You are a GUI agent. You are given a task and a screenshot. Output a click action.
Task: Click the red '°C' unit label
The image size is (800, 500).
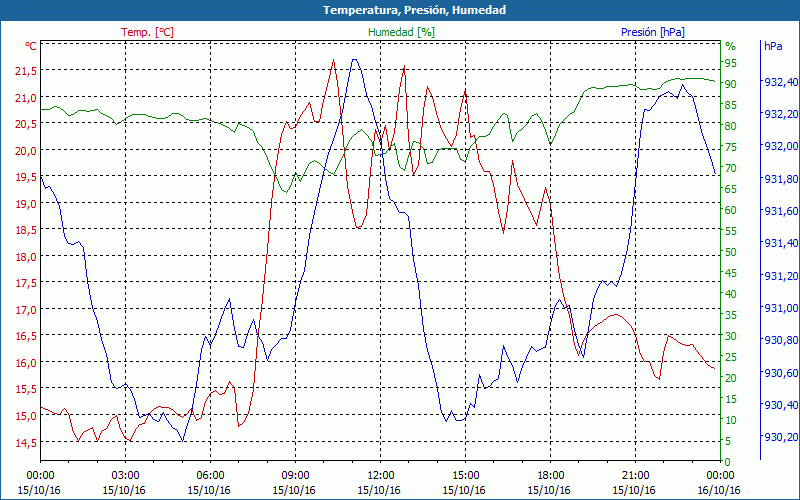(x=31, y=46)
